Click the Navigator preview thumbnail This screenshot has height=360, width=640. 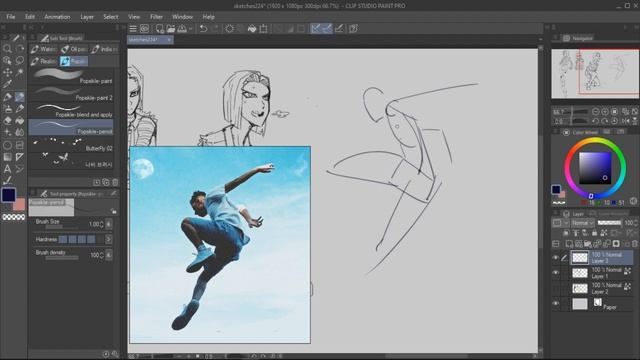pyautogui.click(x=595, y=74)
